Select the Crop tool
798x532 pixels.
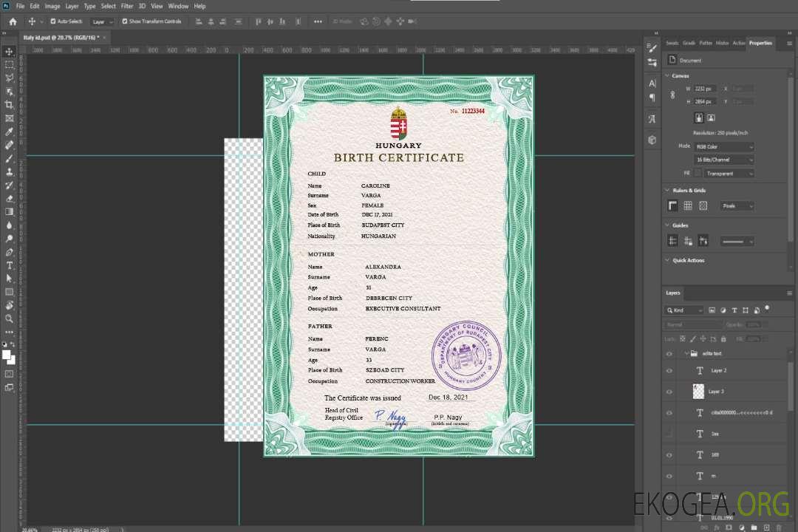tap(9, 105)
